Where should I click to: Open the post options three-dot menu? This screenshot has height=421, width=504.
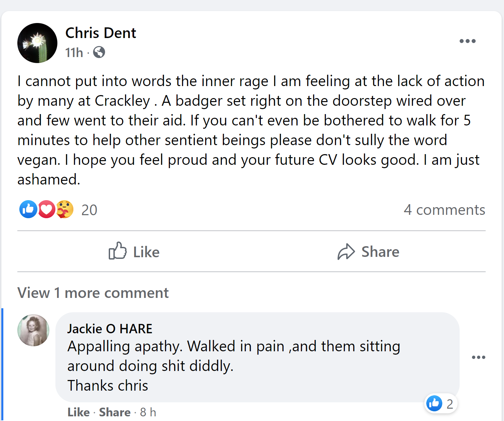[467, 41]
